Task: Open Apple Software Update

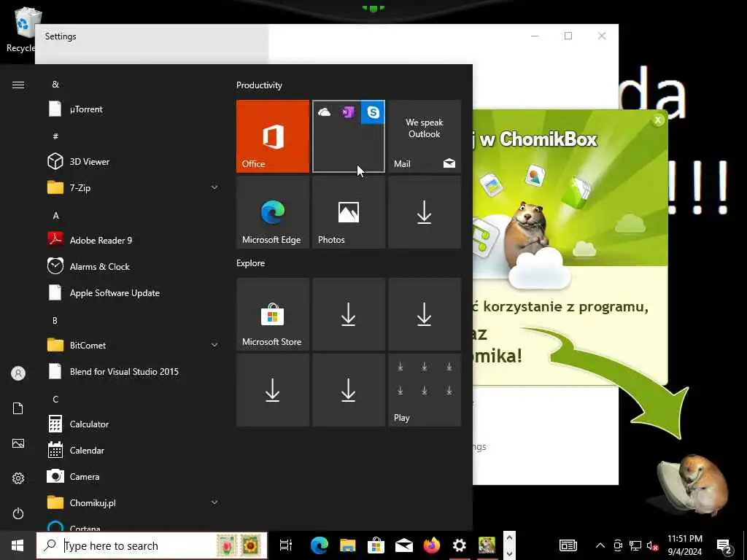Action: coord(133,293)
